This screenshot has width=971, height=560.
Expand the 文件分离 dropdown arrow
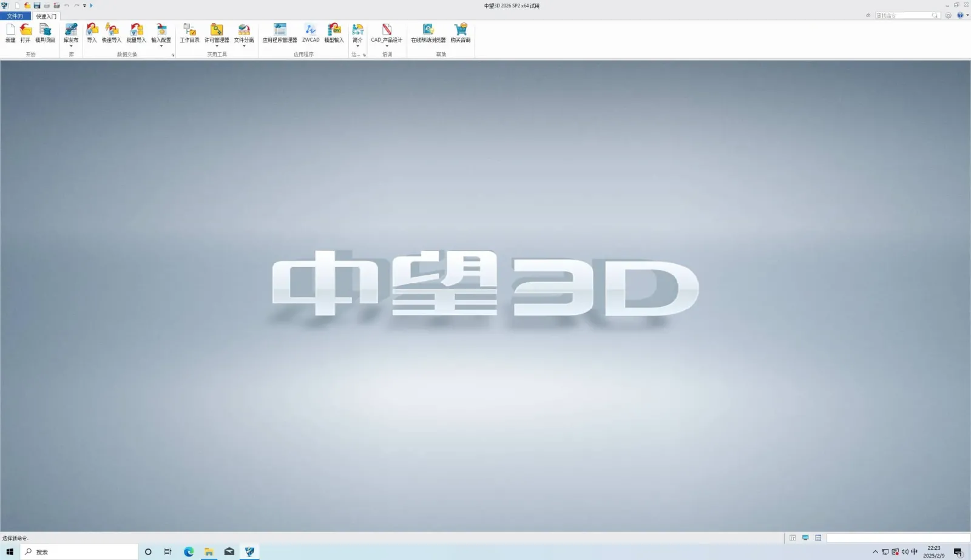coord(244,46)
